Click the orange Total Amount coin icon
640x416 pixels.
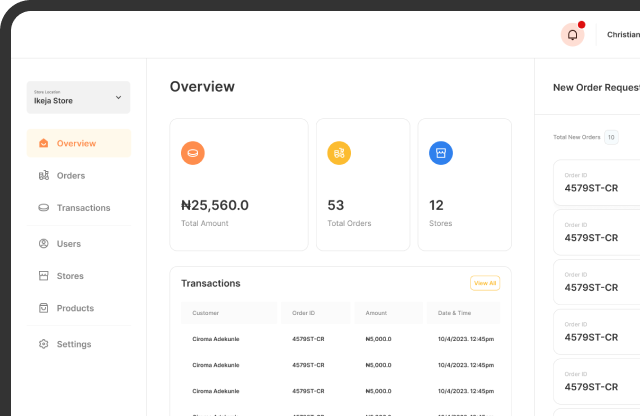193,153
